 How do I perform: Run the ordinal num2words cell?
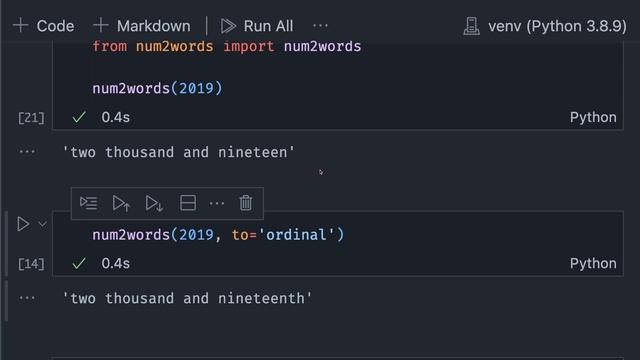pyautogui.click(x=23, y=224)
